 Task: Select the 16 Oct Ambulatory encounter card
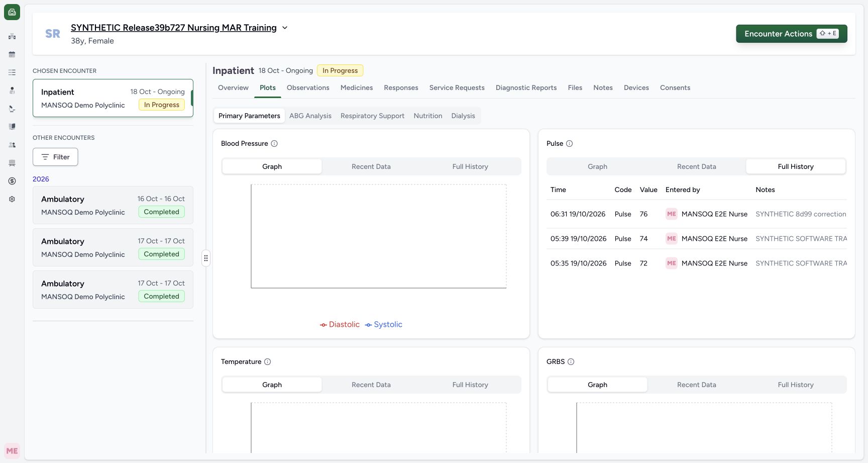(113, 205)
